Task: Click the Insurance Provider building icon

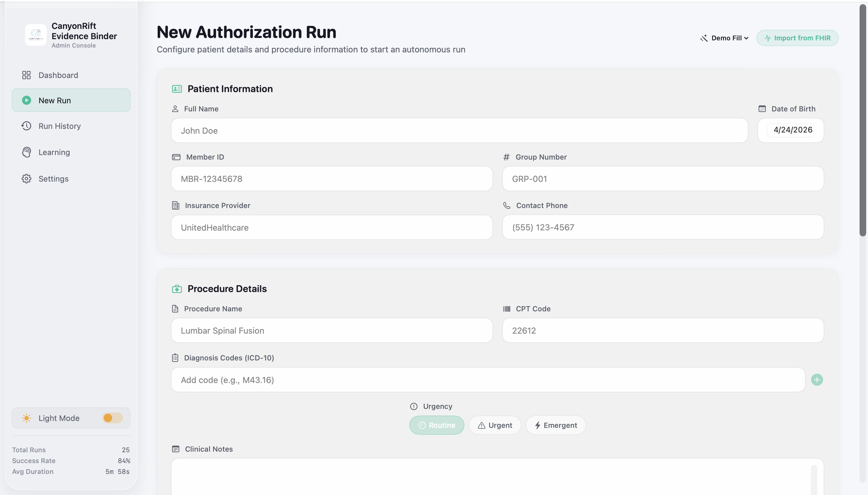Action: 176,205
